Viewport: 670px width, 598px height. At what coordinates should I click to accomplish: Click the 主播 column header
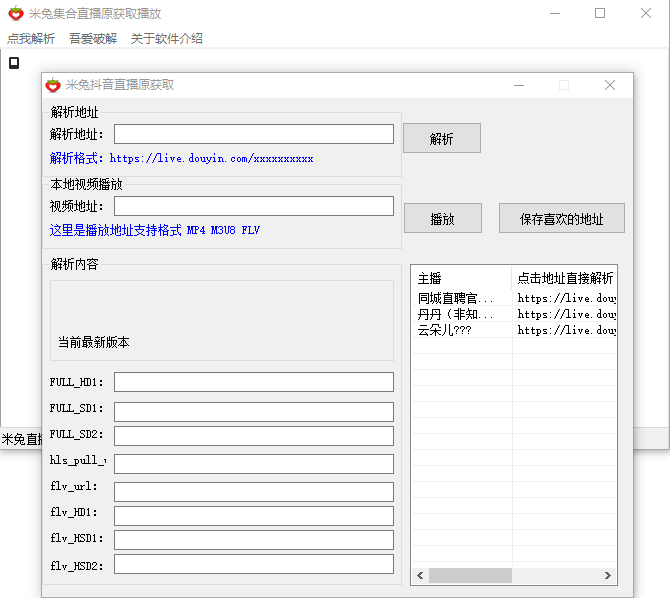[x=461, y=278]
